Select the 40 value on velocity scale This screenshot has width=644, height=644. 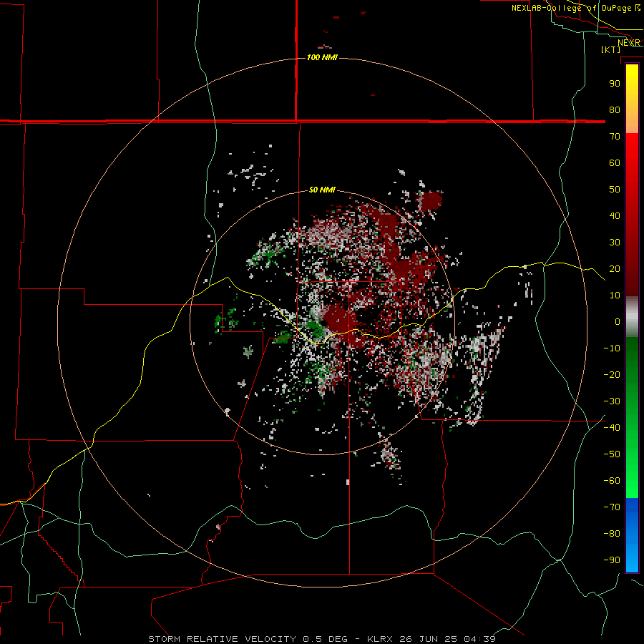[x=615, y=215]
